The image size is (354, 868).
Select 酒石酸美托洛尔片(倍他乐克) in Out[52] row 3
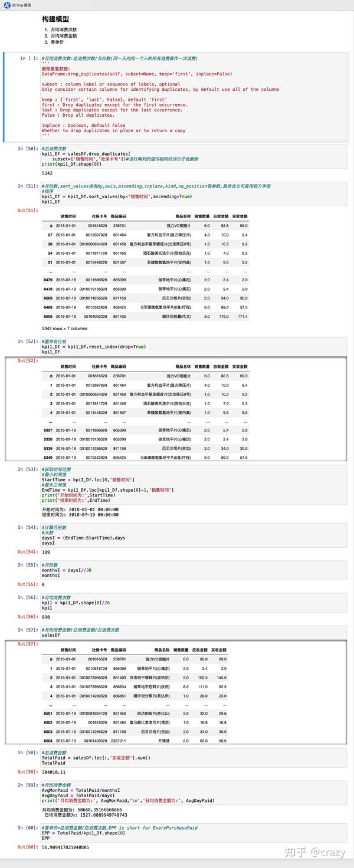pyautogui.click(x=167, y=403)
